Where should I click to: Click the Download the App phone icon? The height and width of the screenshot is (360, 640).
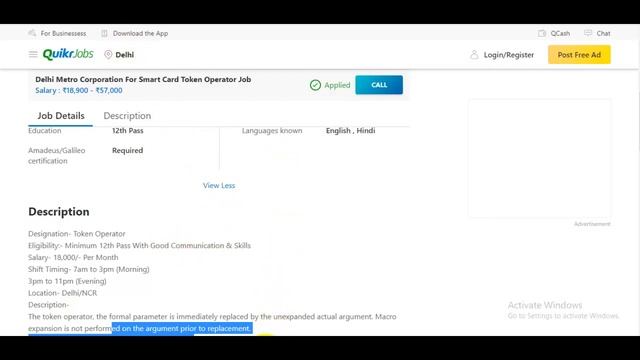click(104, 33)
